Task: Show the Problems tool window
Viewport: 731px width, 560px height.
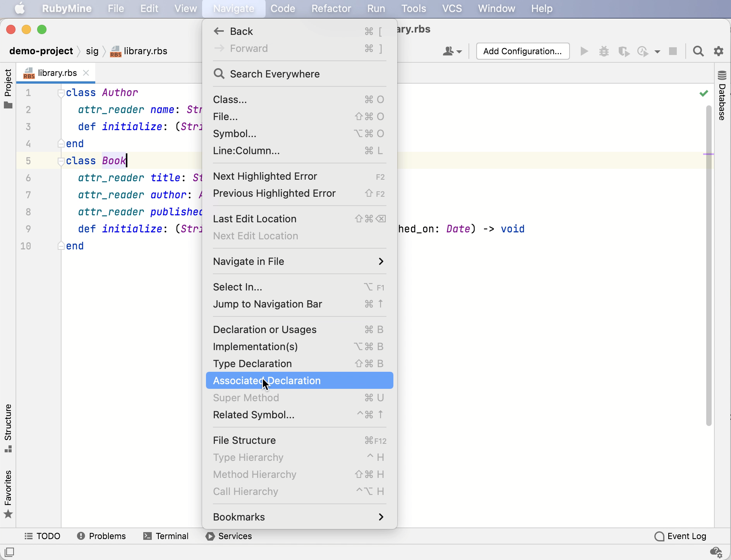Action: 102,536
